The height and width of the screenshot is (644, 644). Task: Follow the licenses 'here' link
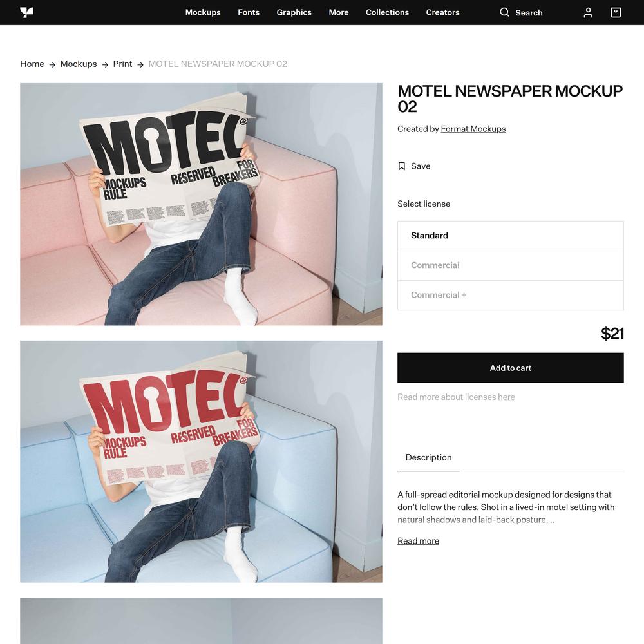506,397
